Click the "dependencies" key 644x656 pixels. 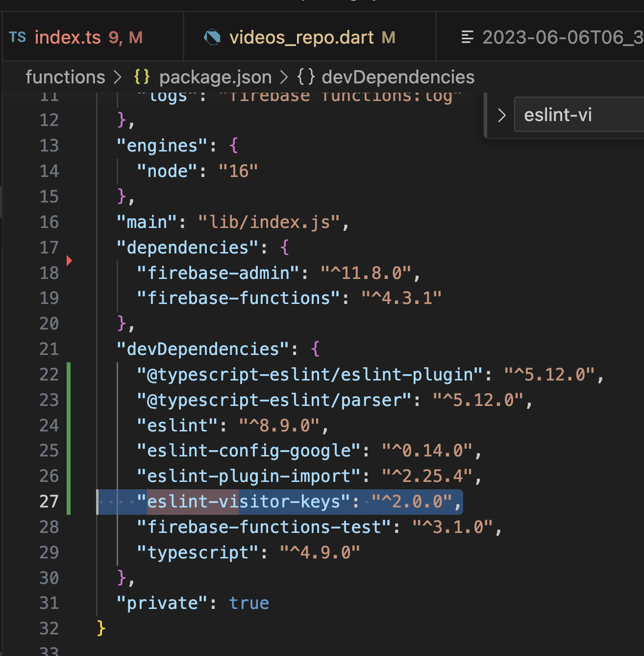click(x=188, y=248)
